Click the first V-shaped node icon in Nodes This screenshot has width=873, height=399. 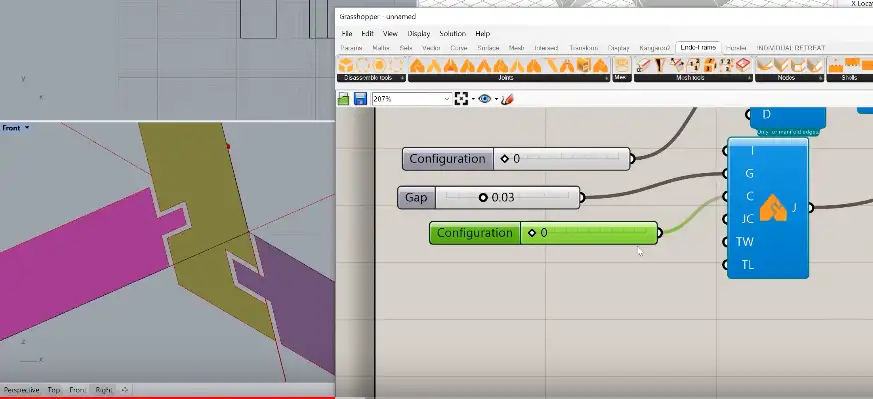pyautogui.click(x=764, y=65)
